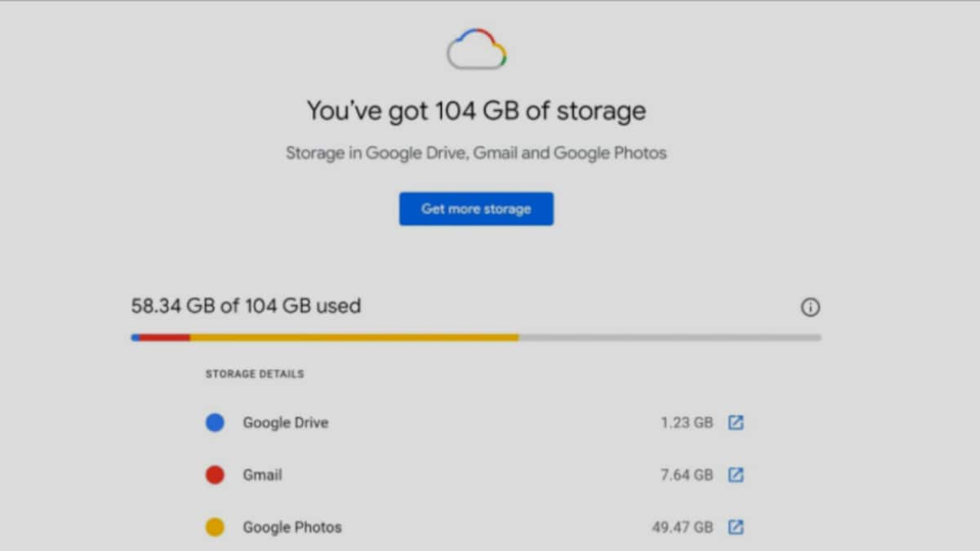Click the gray unused portion of the storage bar
The image size is (980, 551).
click(x=670, y=337)
